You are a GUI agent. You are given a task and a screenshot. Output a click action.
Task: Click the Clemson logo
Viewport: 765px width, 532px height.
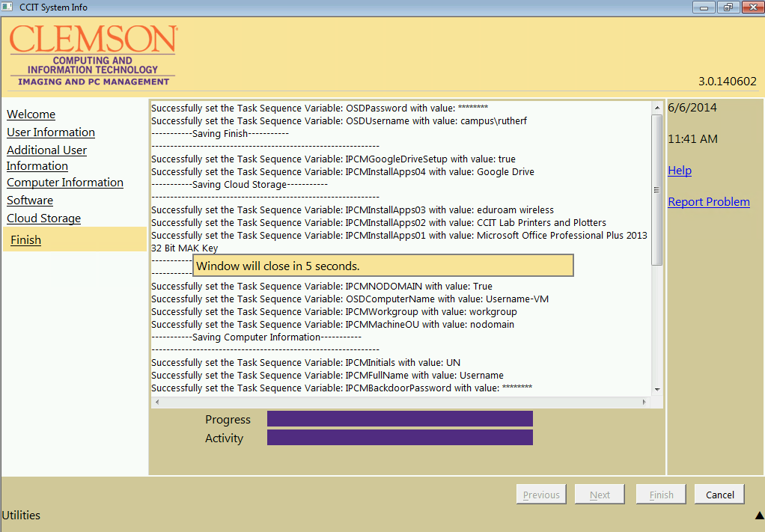pyautogui.click(x=93, y=55)
